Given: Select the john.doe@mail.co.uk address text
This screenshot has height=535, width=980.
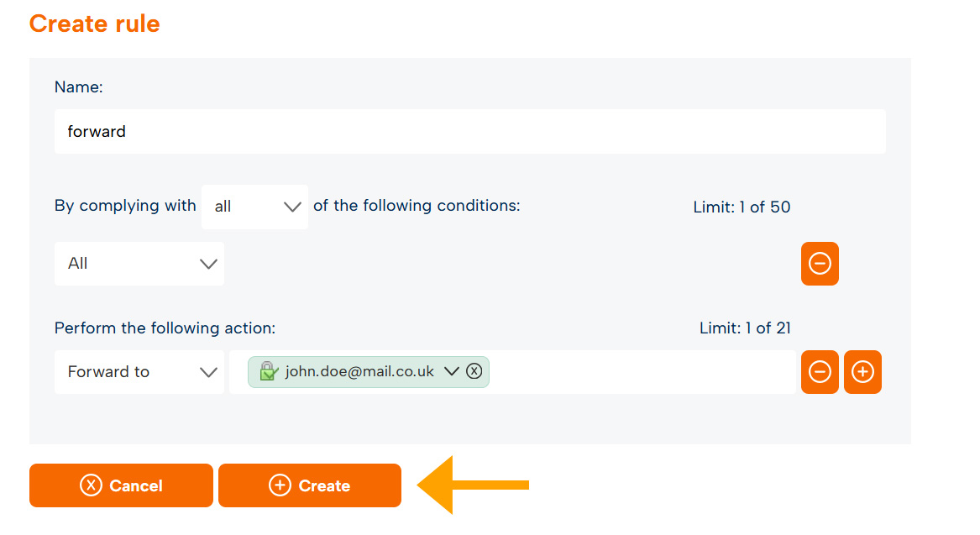Looking at the screenshot, I should [x=359, y=371].
